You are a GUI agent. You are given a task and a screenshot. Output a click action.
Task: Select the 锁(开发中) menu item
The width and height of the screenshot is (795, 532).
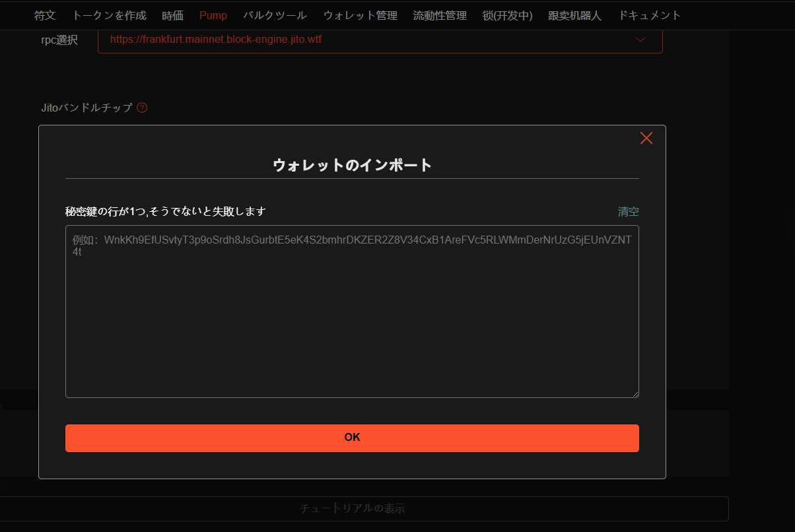point(507,15)
